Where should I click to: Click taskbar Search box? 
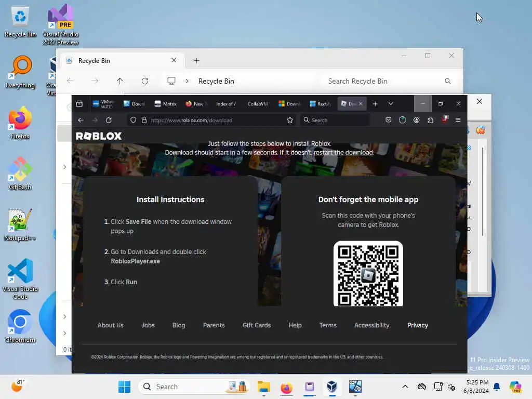[194, 387]
